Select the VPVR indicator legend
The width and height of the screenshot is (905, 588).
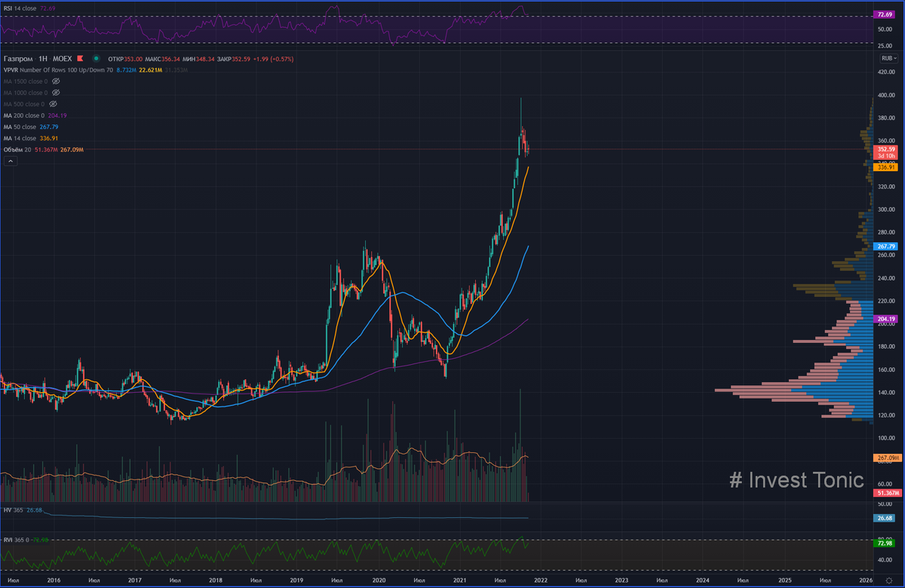(58, 70)
